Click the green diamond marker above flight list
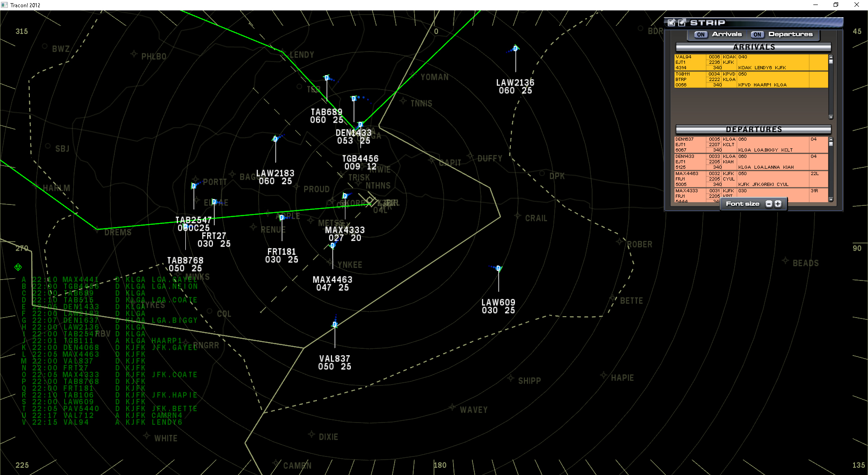This screenshot has height=475, width=868. [18, 267]
